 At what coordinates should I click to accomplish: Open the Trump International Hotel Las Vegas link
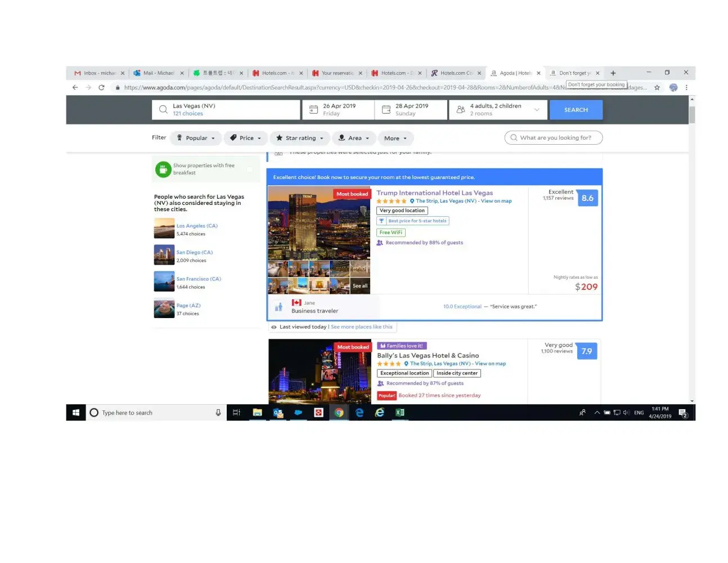[x=434, y=193]
